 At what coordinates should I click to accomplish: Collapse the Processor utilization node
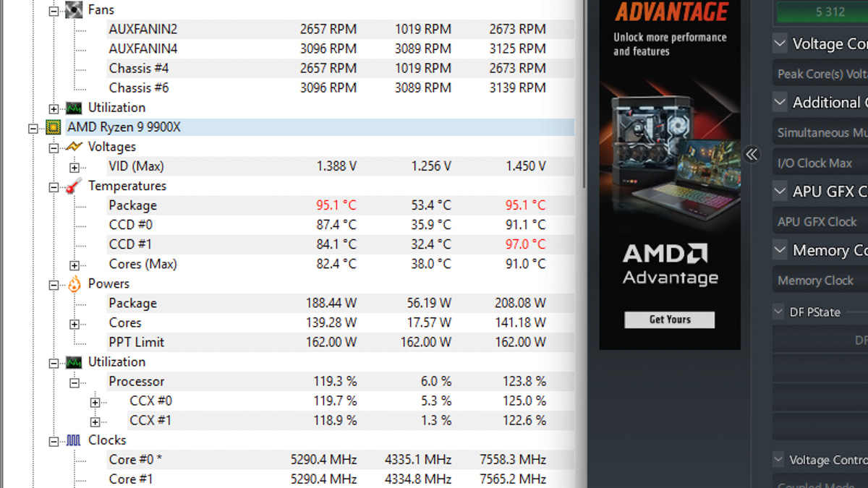[75, 382]
